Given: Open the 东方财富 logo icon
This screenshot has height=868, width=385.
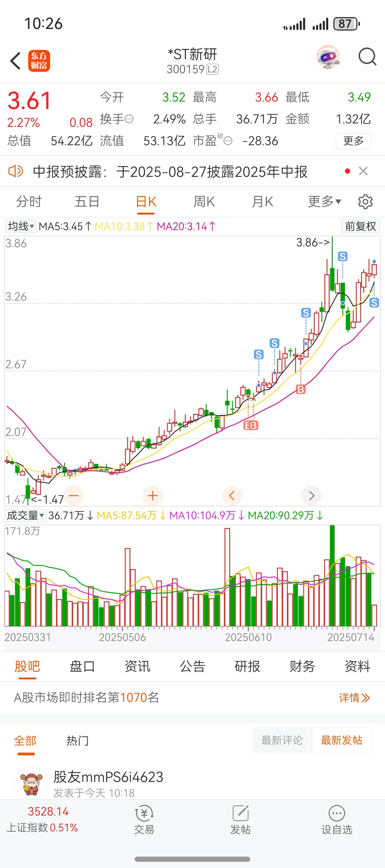Looking at the screenshot, I should pos(39,61).
